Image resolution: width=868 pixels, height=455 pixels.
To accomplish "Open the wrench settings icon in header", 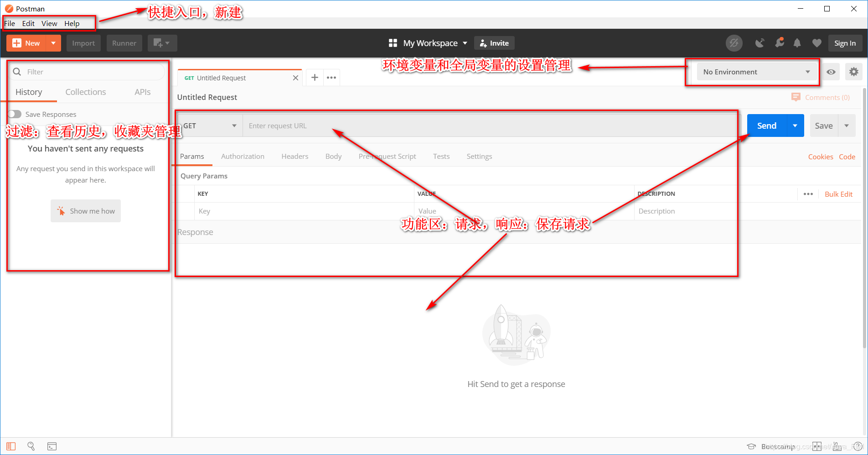I will [x=780, y=42].
